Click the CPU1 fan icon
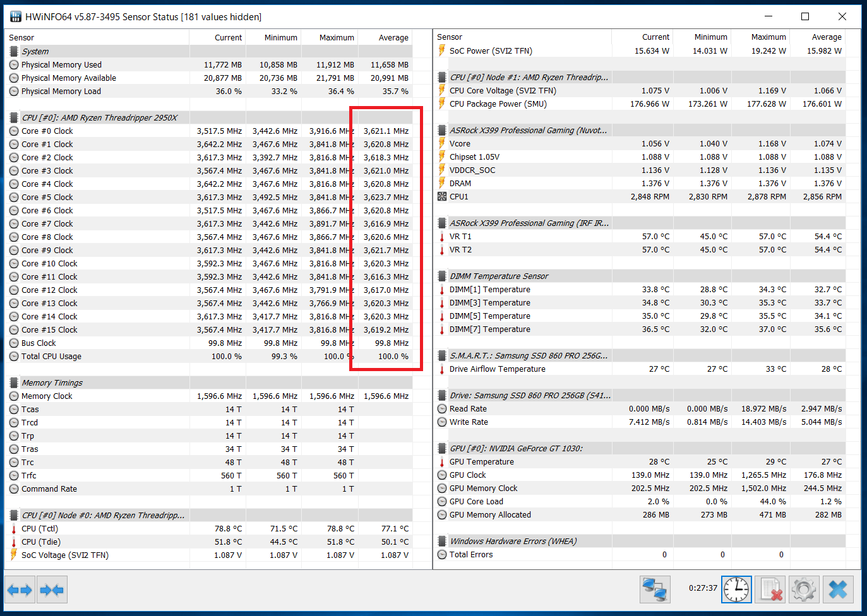Image resolution: width=867 pixels, height=616 pixels. [x=442, y=196]
